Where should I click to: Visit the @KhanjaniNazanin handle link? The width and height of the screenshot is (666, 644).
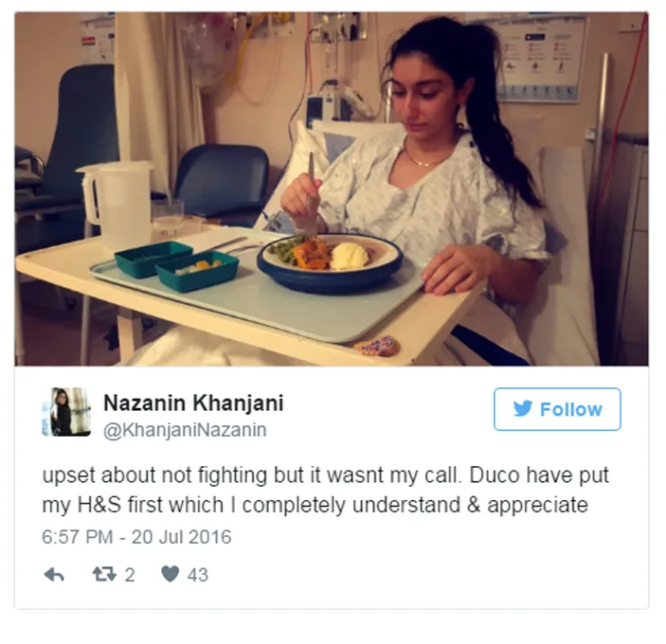185,430
